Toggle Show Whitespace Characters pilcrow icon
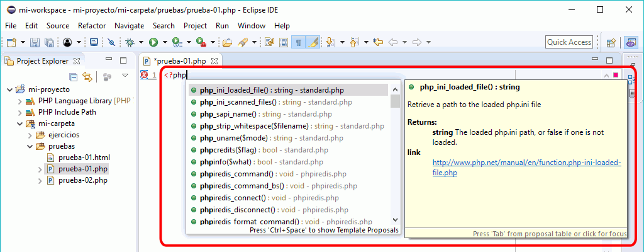 coord(299,42)
